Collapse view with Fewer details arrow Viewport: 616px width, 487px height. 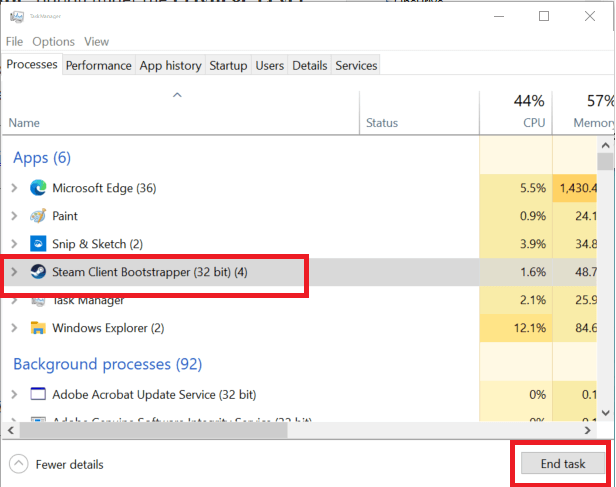click(19, 464)
